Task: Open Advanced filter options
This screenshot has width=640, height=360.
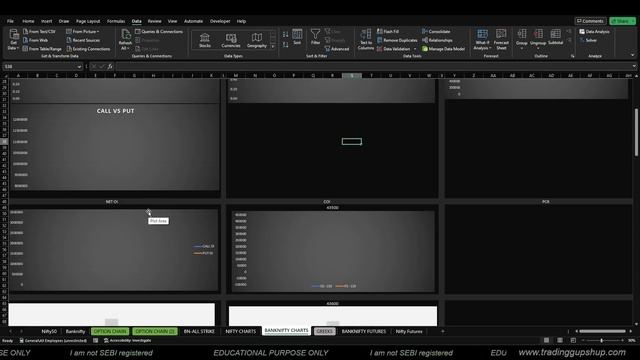Action: pos(337,49)
